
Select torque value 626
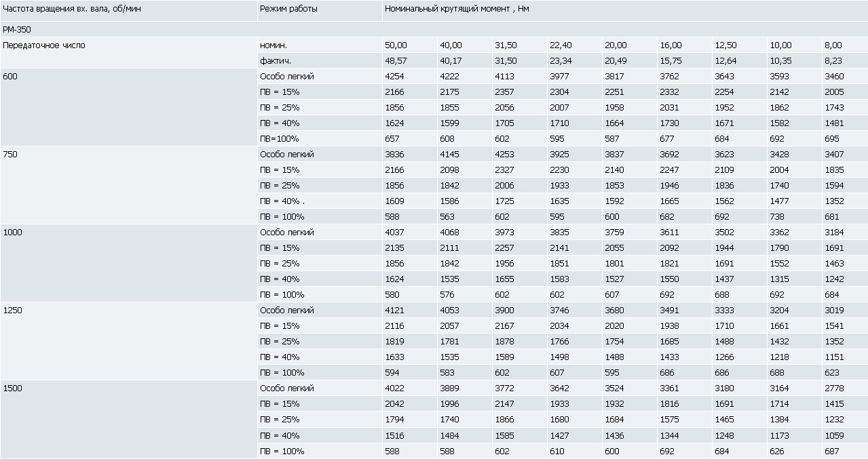point(777,451)
